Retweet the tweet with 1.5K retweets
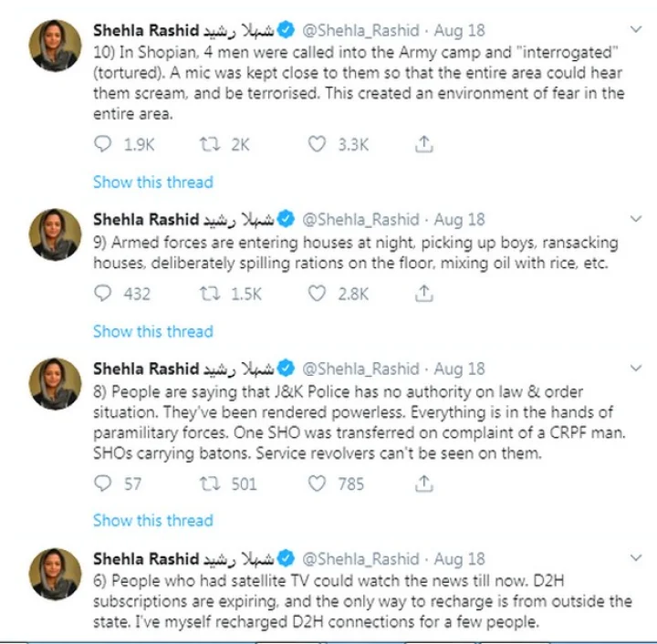Screen dimensions: 657x644 tap(210, 294)
